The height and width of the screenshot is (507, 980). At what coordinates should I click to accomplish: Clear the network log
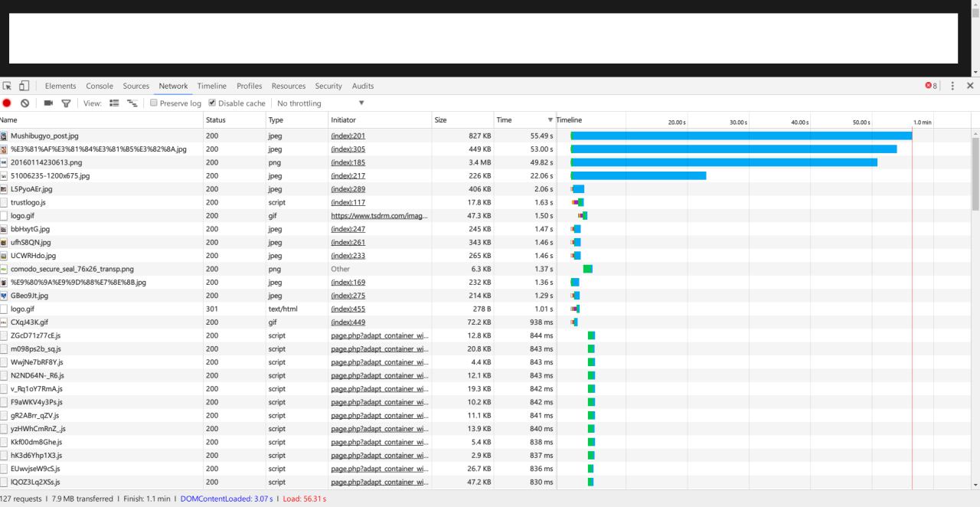click(24, 103)
